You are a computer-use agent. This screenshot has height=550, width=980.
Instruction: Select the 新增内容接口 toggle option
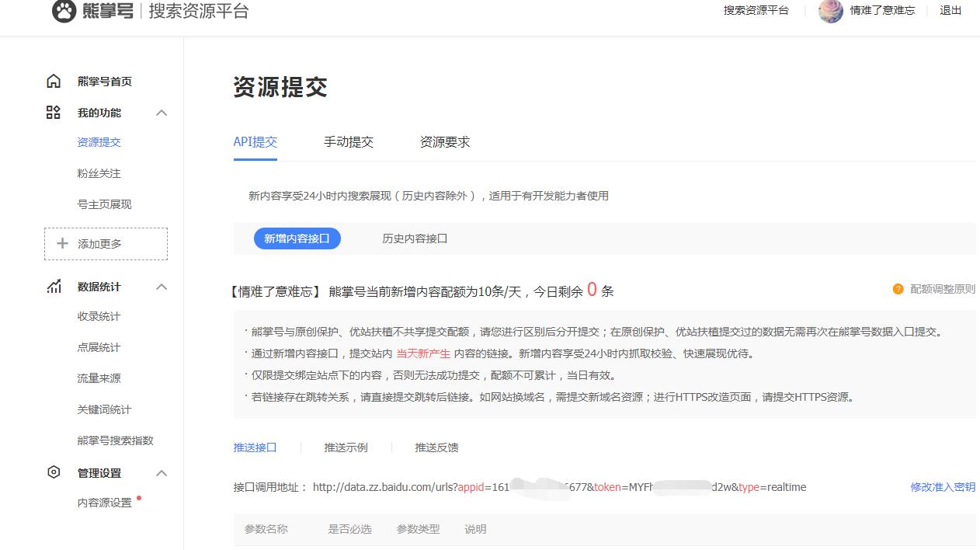297,238
